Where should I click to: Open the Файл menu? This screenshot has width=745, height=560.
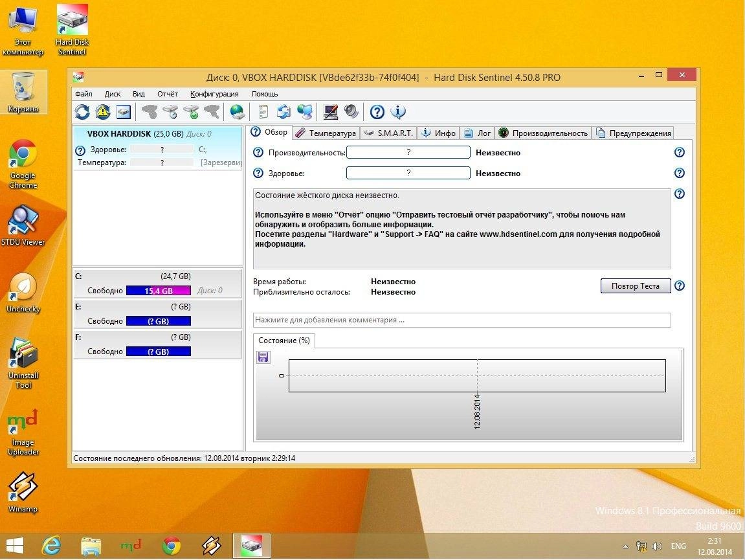pos(83,94)
